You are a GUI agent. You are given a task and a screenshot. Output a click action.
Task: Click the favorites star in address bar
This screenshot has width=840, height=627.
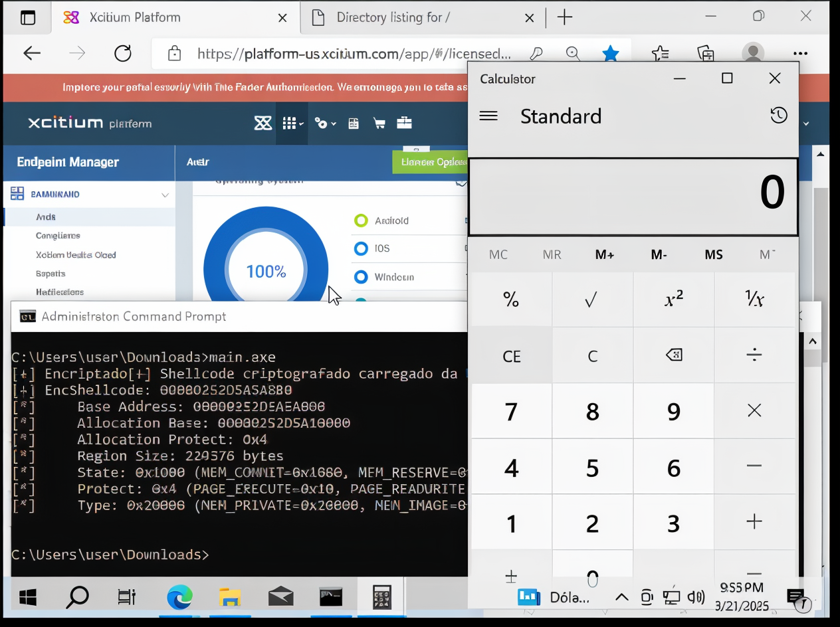click(610, 54)
